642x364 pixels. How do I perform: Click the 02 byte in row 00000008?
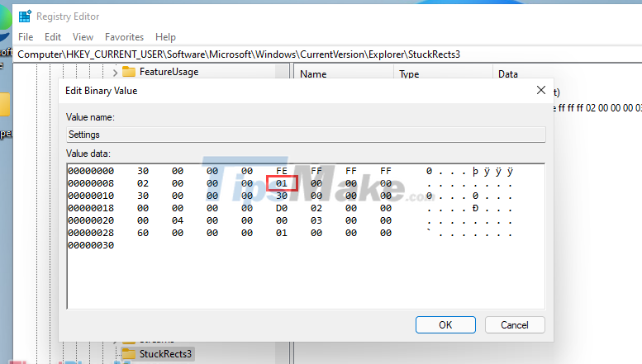[143, 183]
